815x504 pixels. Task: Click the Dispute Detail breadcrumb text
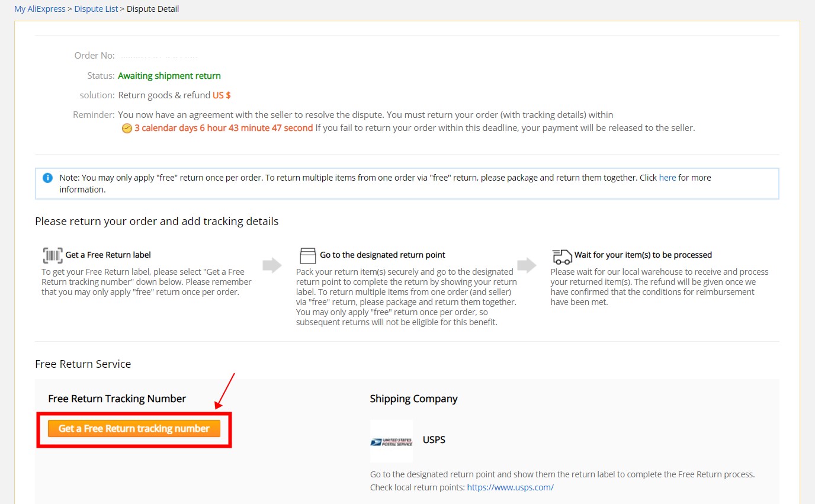tap(153, 9)
